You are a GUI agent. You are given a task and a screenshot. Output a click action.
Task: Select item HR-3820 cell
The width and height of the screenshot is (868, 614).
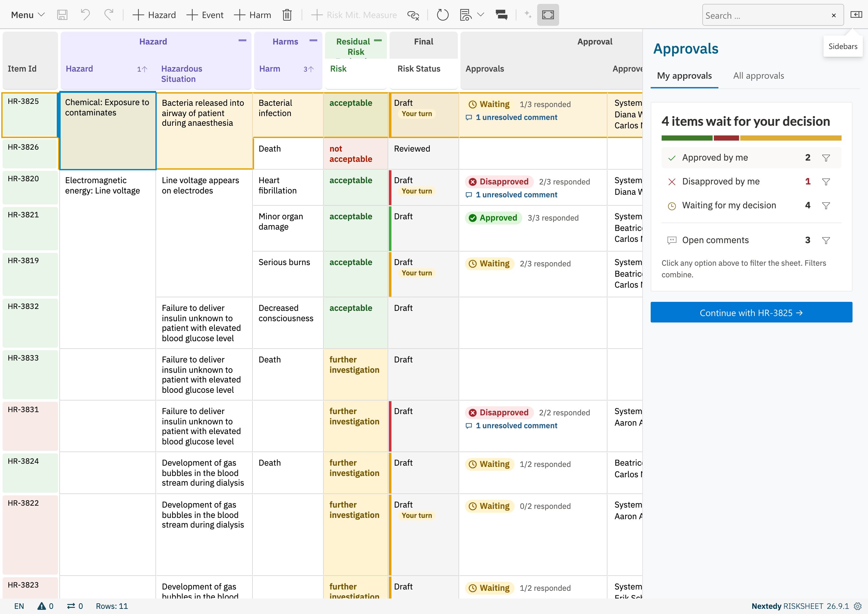[x=30, y=187]
